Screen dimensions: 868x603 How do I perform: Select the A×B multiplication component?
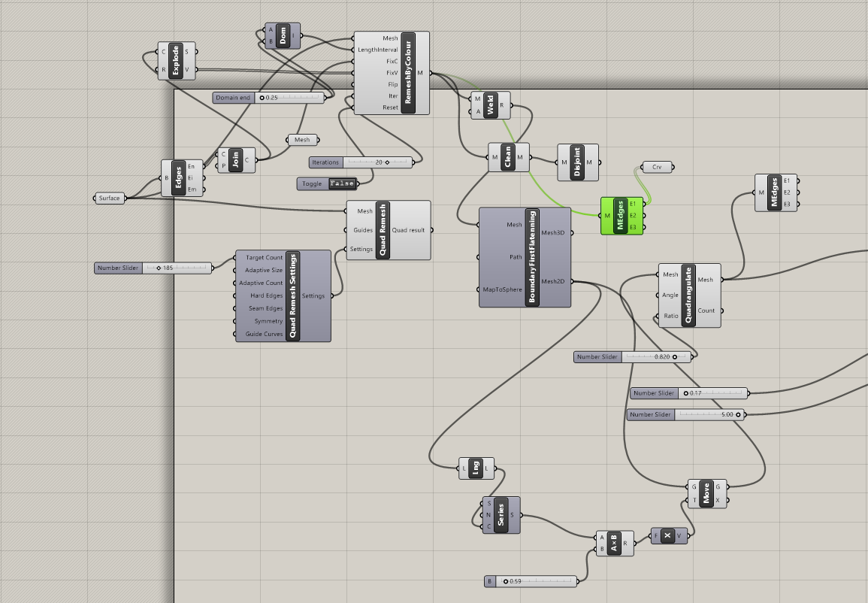coord(615,543)
